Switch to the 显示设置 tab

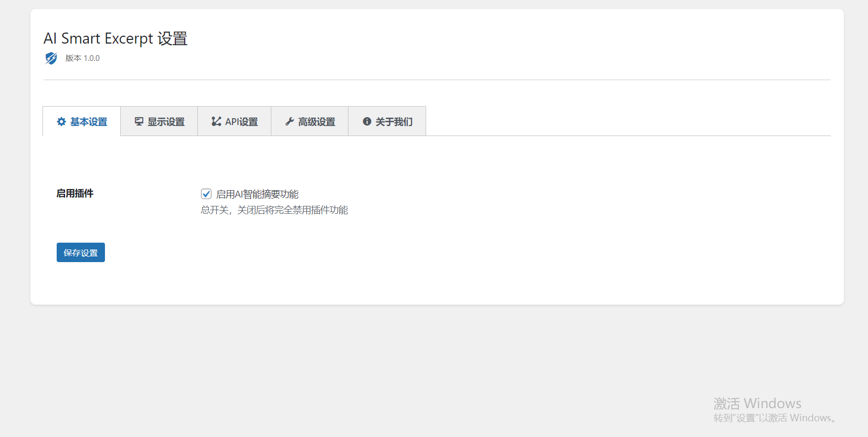[159, 121]
